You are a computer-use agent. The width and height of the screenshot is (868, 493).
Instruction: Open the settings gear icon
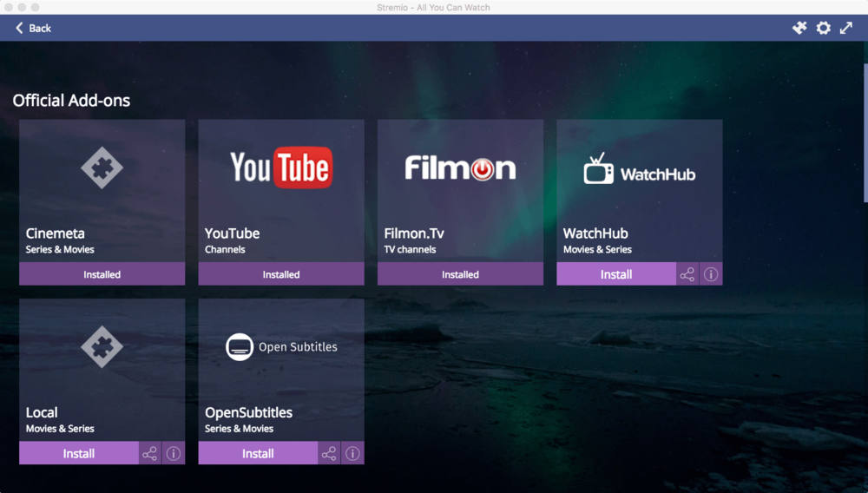click(823, 28)
